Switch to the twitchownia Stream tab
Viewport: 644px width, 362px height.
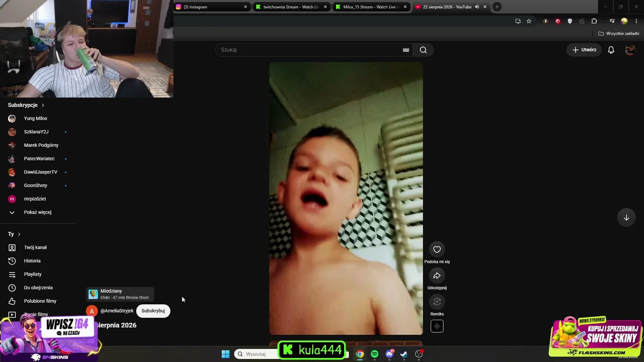click(291, 7)
